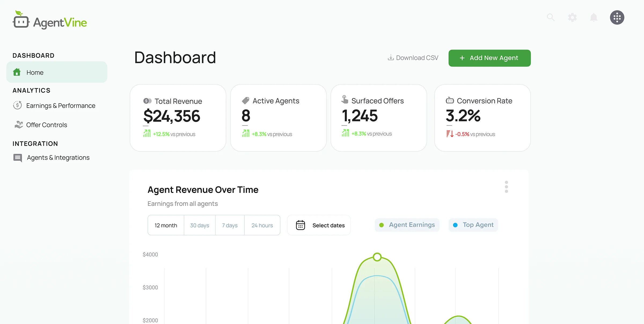Screen dimensions: 644x324
Task: Click the Offer Controls hand icon
Action: [x=18, y=125]
